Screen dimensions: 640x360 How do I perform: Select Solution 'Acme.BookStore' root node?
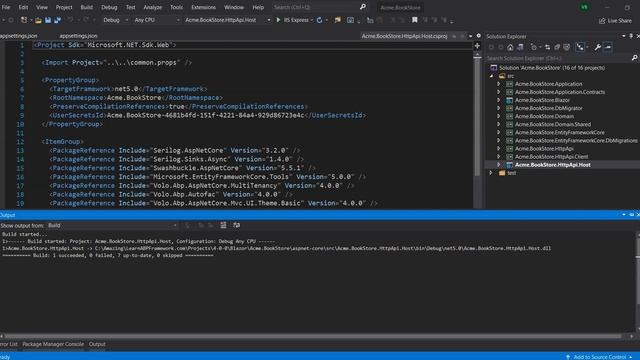pos(552,68)
